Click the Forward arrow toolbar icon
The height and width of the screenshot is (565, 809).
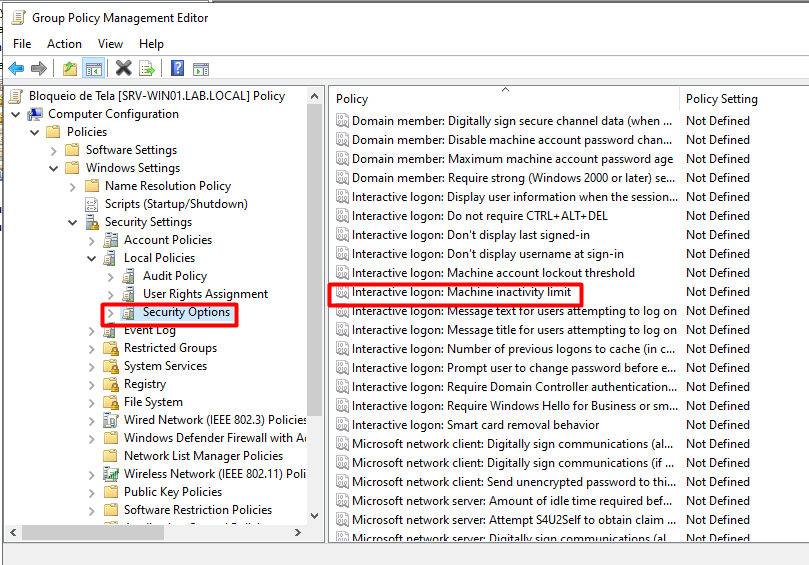click(x=39, y=69)
